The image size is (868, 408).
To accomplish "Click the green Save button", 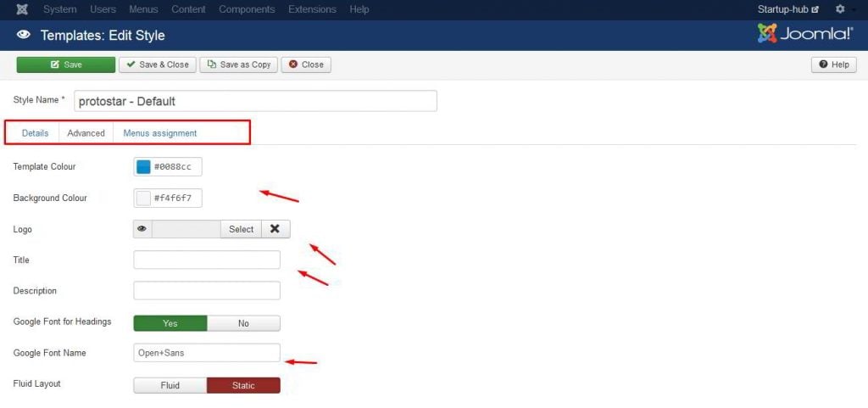I will point(65,64).
